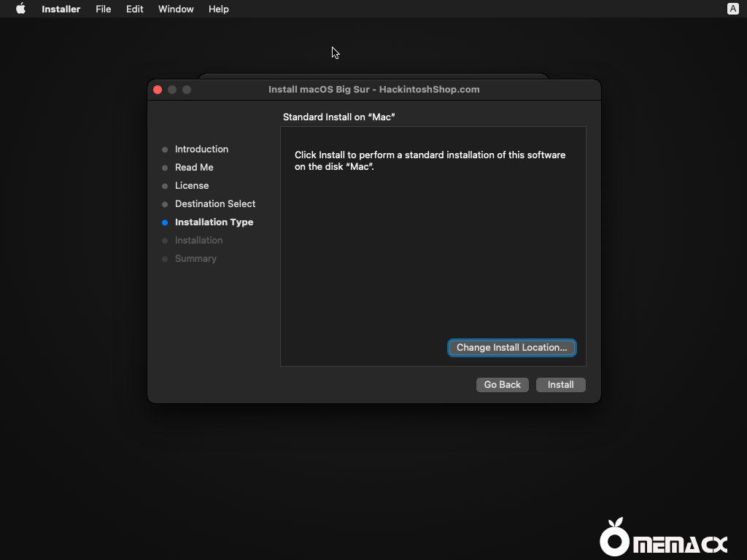This screenshot has height=560, width=747.
Task: Open the File menu
Action: pyautogui.click(x=103, y=9)
